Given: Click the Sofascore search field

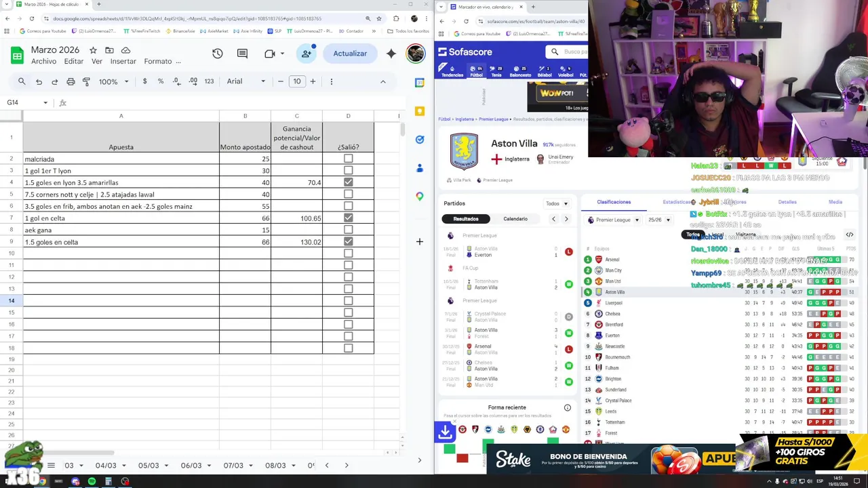Looking at the screenshot, I should pos(567,52).
